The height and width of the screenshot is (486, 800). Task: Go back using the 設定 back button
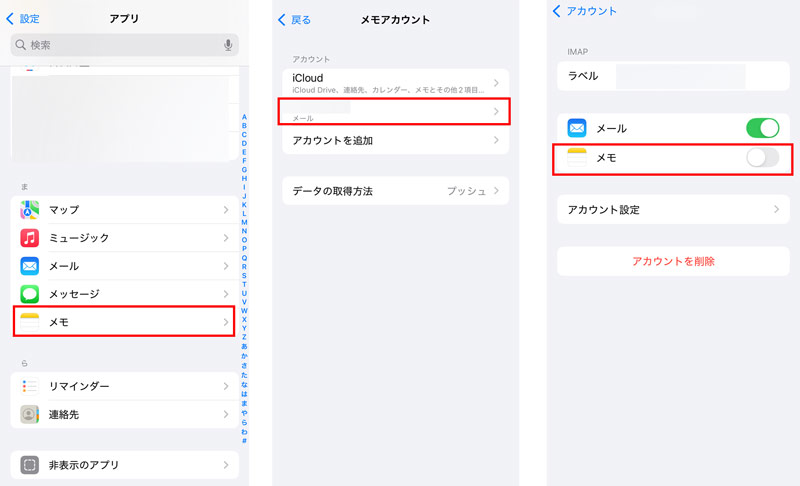[x=24, y=18]
